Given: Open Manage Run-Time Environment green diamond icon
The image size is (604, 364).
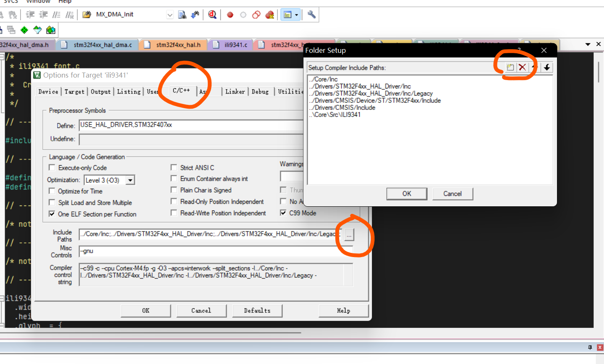Looking at the screenshot, I should pos(24,30).
